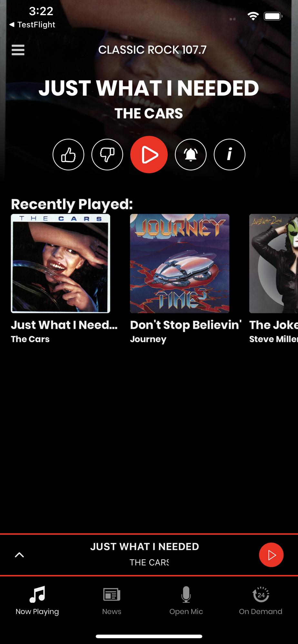Switch to the Now Playing tab
Screen dimensions: 298x644
pyautogui.click(x=37, y=601)
